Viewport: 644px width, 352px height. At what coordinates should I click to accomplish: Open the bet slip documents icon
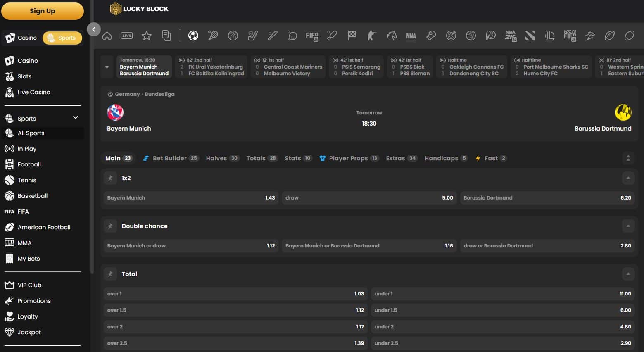tap(166, 36)
